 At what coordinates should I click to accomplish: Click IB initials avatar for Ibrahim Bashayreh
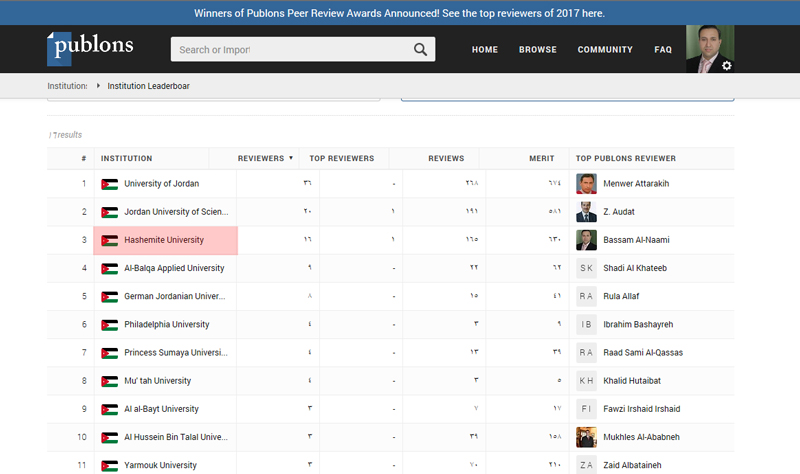pyautogui.click(x=586, y=325)
